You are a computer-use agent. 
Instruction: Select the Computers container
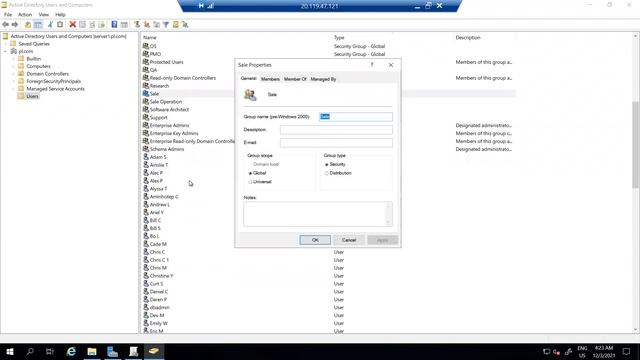pyautogui.click(x=38, y=66)
